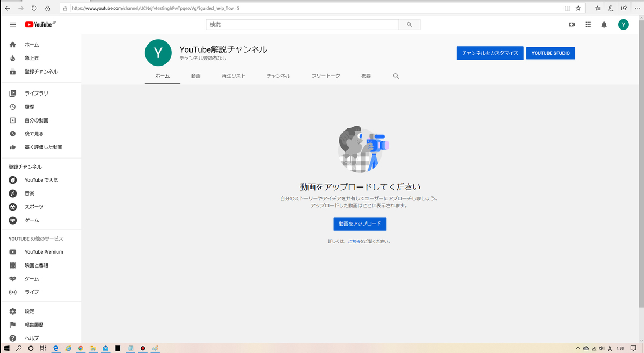644x353 pixels.
Task: Open YOUTUBE STUDIO
Action: click(551, 53)
